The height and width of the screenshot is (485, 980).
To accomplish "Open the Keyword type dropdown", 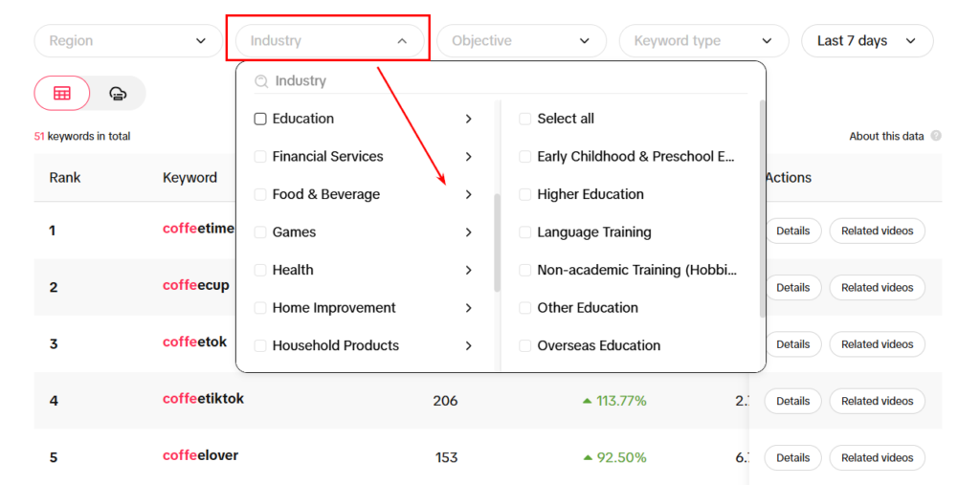I will click(703, 41).
